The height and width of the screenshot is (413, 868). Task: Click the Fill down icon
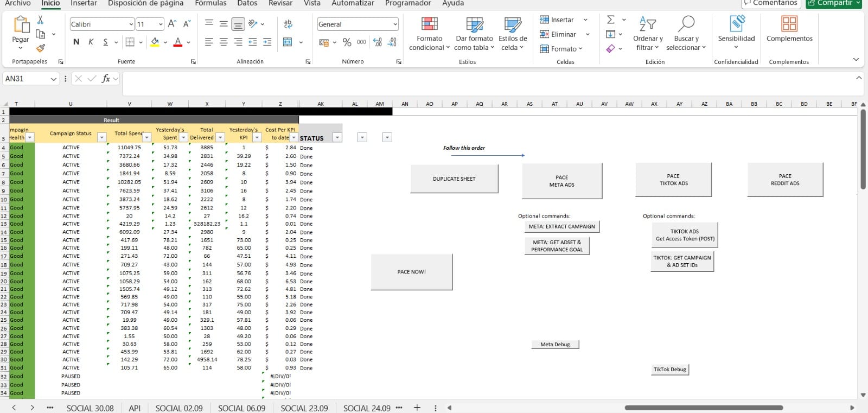[x=611, y=34]
